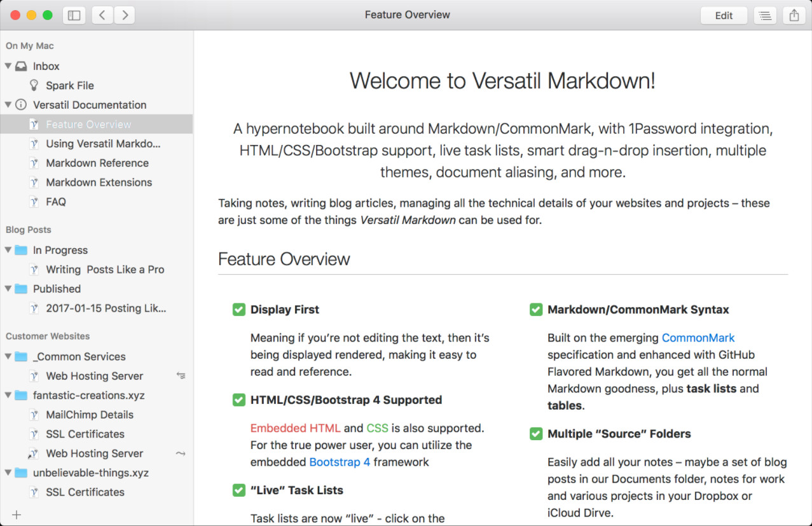Open the Bootstrap 4 link

(x=340, y=462)
